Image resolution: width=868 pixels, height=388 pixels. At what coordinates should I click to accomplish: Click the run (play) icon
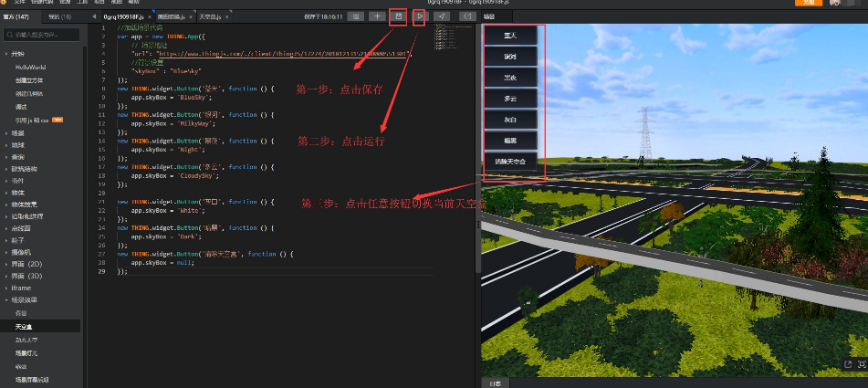pos(420,16)
